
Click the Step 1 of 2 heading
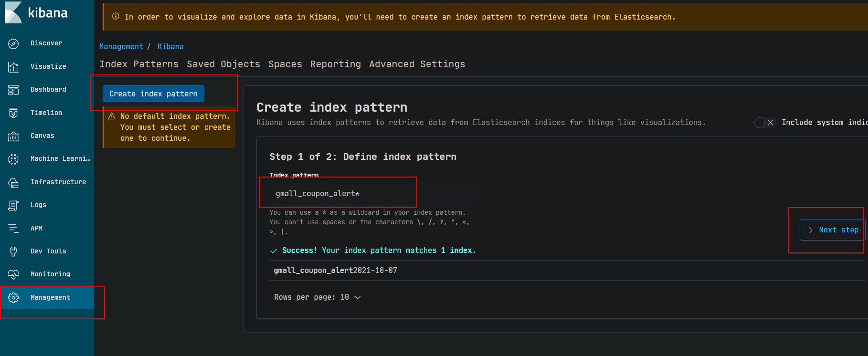pos(363,157)
